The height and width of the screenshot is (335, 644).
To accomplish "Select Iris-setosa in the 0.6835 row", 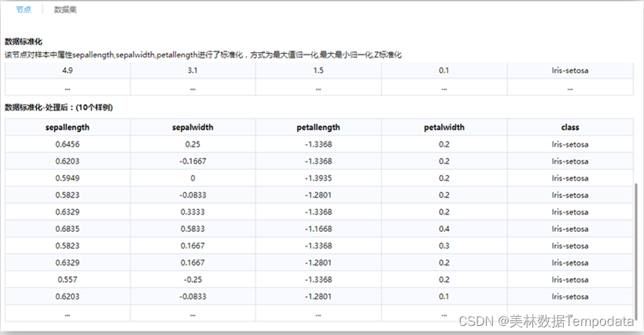I will [x=570, y=229].
